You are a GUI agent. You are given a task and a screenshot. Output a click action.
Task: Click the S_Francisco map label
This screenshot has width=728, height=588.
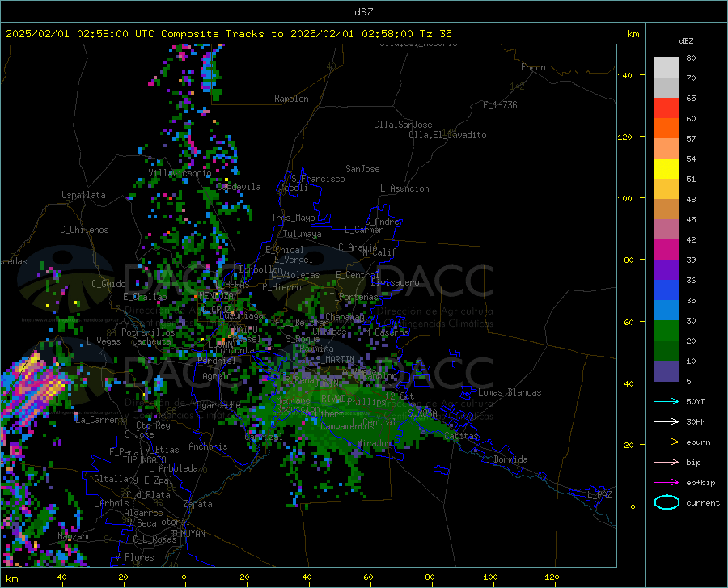(318, 179)
